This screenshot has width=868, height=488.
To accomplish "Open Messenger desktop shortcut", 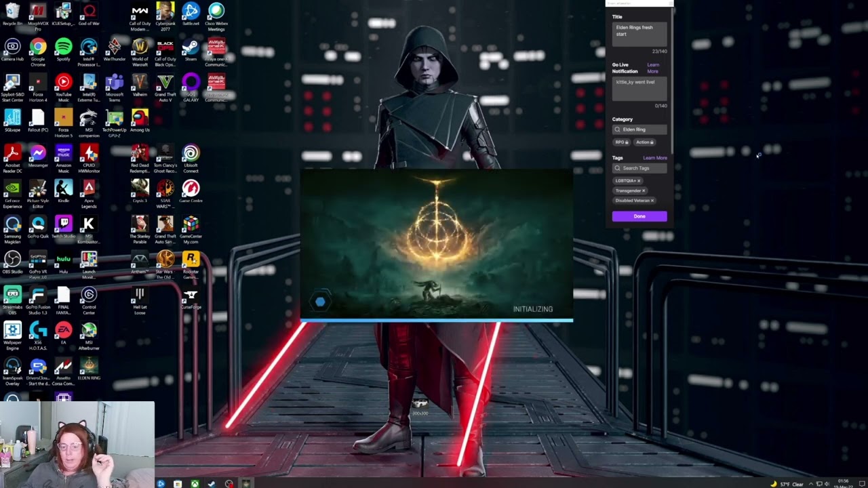I will [38, 157].
